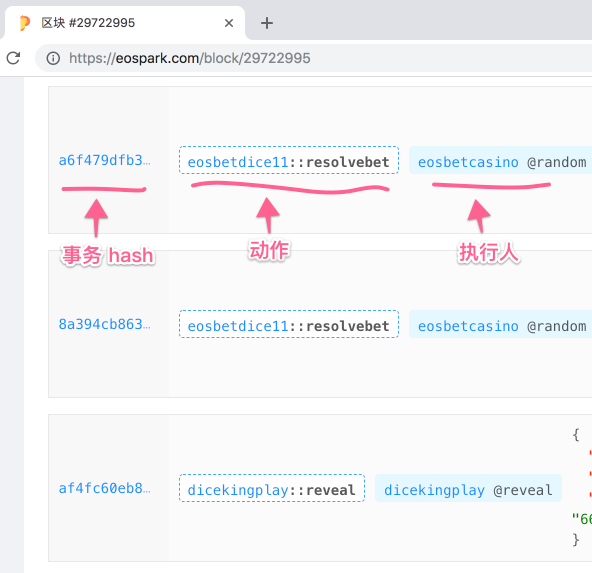592x573 pixels.
Task: Click the JSON data opening brace
Action: (x=576, y=434)
